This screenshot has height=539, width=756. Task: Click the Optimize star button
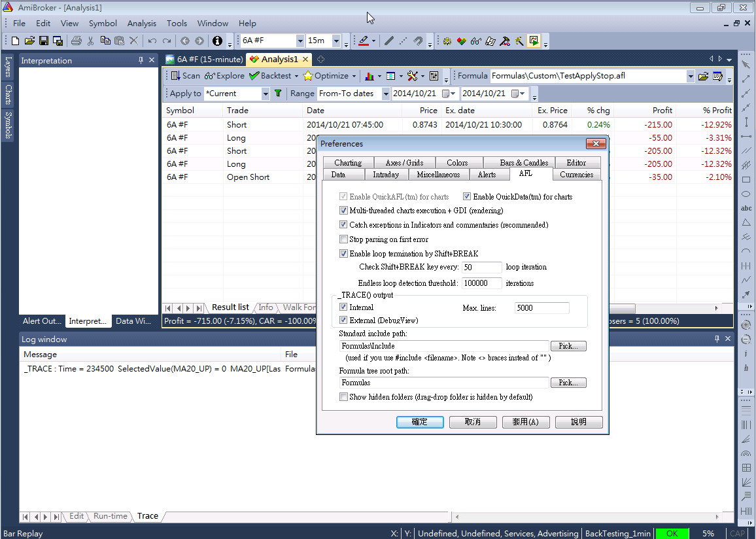click(x=326, y=76)
